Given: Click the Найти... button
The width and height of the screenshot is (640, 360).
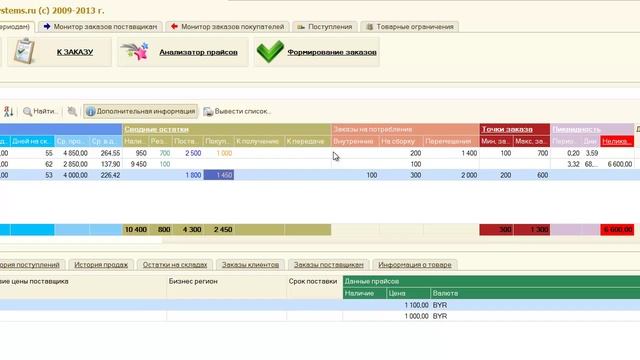Looking at the screenshot, I should coord(40,111).
